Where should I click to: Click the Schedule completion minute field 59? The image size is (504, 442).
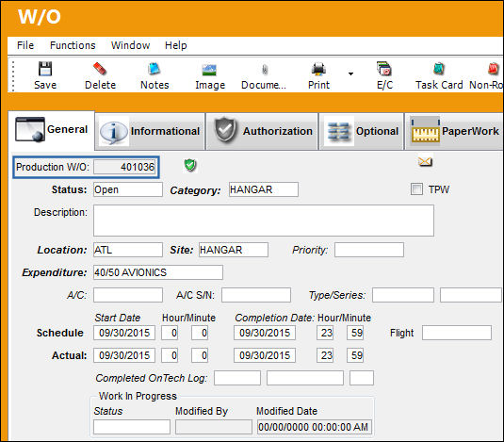(355, 333)
